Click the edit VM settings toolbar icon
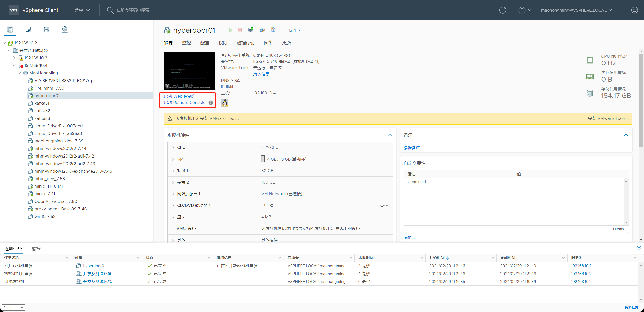Image resolution: width=644 pixels, height=312 pixels. tap(262, 30)
